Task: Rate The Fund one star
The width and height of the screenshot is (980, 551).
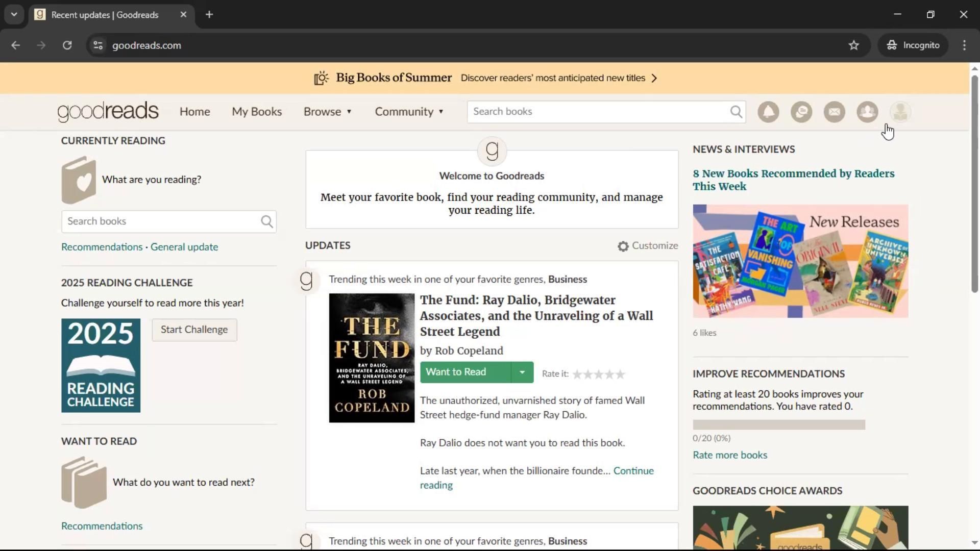Action: (577, 374)
